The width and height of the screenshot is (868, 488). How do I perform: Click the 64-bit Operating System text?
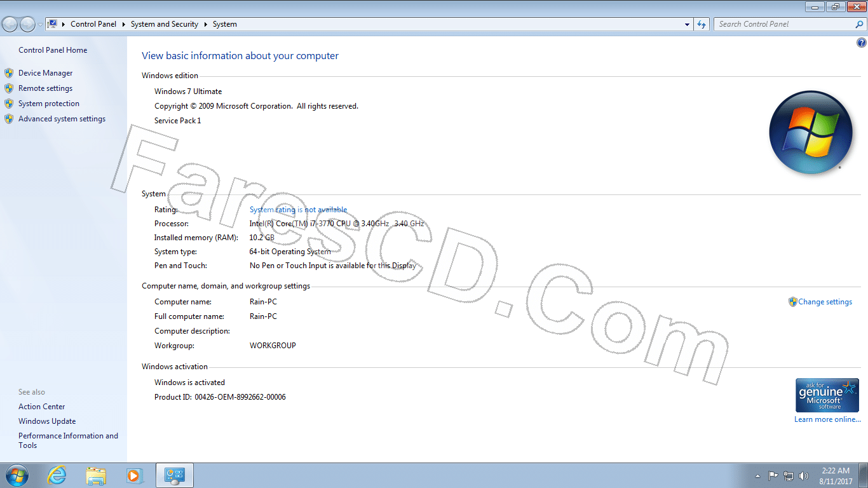point(290,252)
